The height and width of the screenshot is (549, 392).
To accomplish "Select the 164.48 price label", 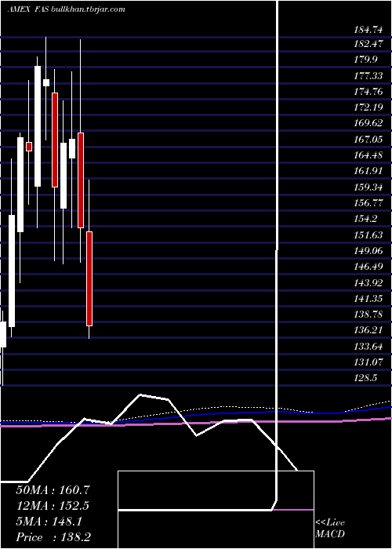I will 368,155.
